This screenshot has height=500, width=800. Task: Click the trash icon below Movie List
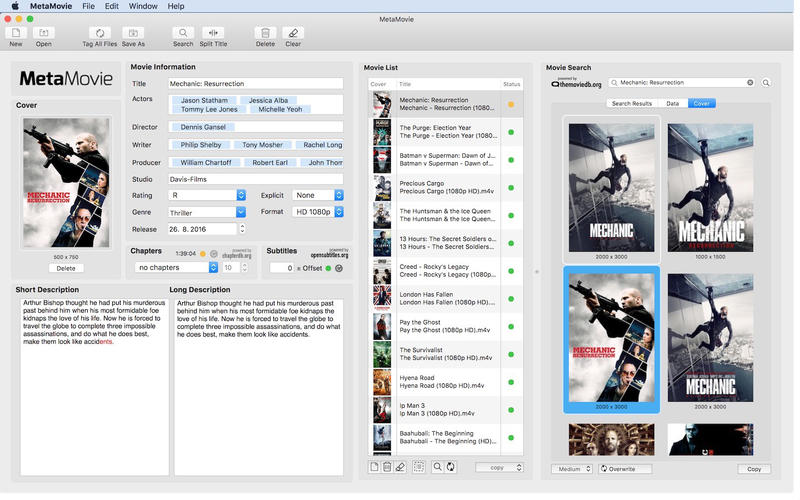click(x=387, y=467)
